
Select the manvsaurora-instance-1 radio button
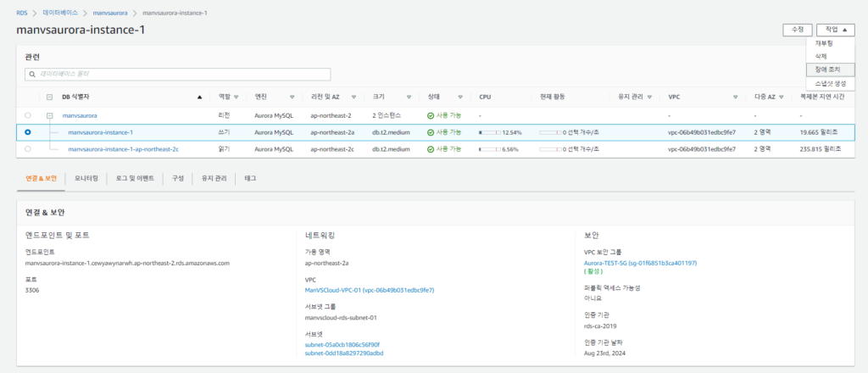[x=28, y=132]
